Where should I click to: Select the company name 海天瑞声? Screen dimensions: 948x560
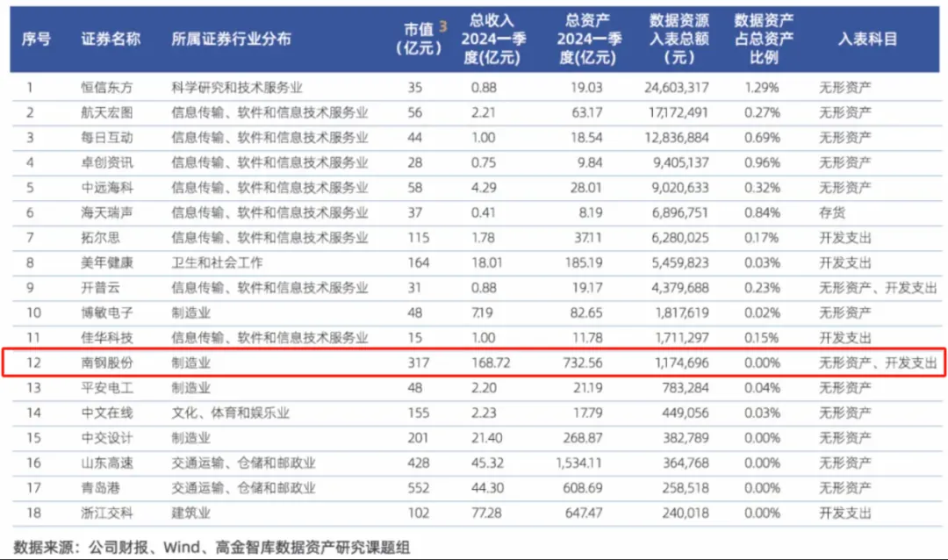[107, 213]
